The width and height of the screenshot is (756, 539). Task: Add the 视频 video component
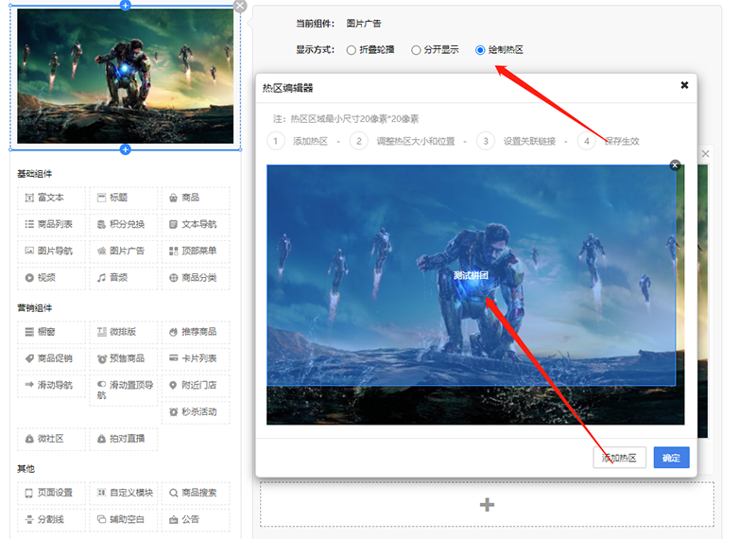click(x=51, y=278)
